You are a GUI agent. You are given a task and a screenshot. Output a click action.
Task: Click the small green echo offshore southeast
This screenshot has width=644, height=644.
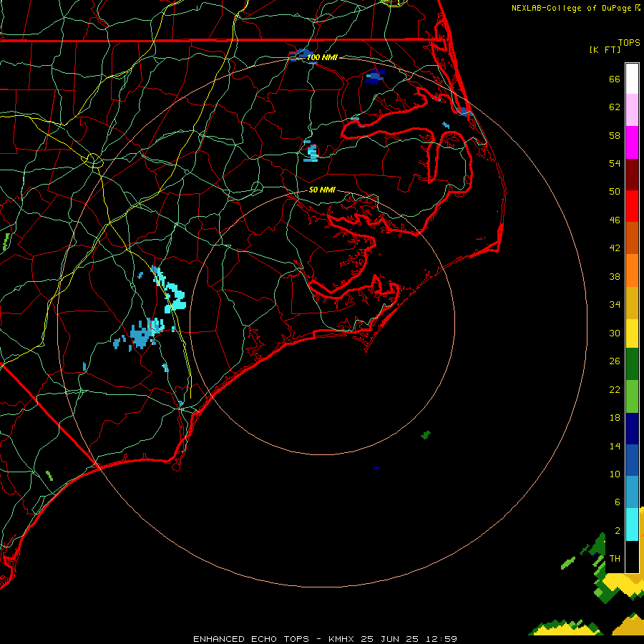[x=426, y=435]
